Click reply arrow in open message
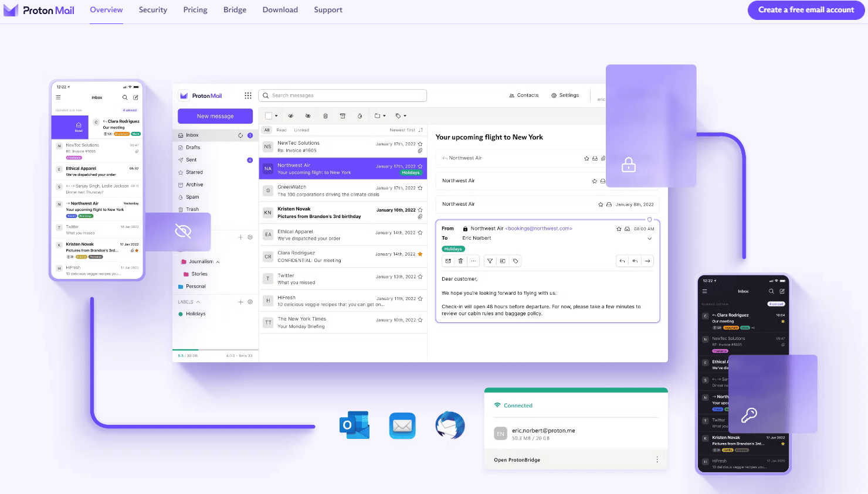 tap(622, 261)
